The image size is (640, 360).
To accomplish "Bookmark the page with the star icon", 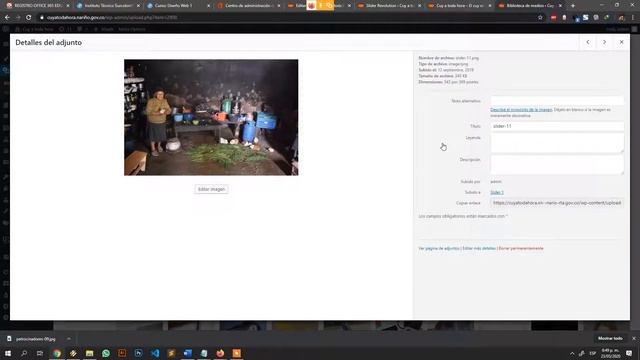I will pyautogui.click(x=540, y=18).
